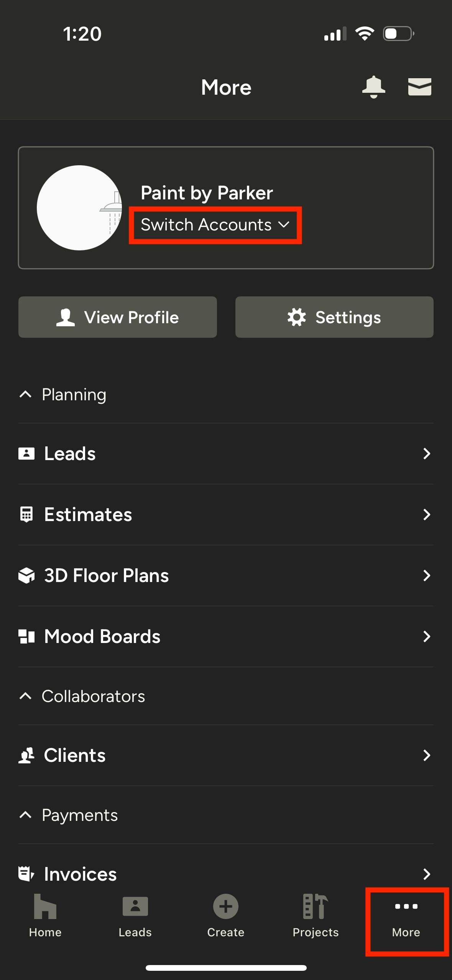The width and height of the screenshot is (452, 980).
Task: Tap the Paint by Parker profile picture
Action: point(79,208)
